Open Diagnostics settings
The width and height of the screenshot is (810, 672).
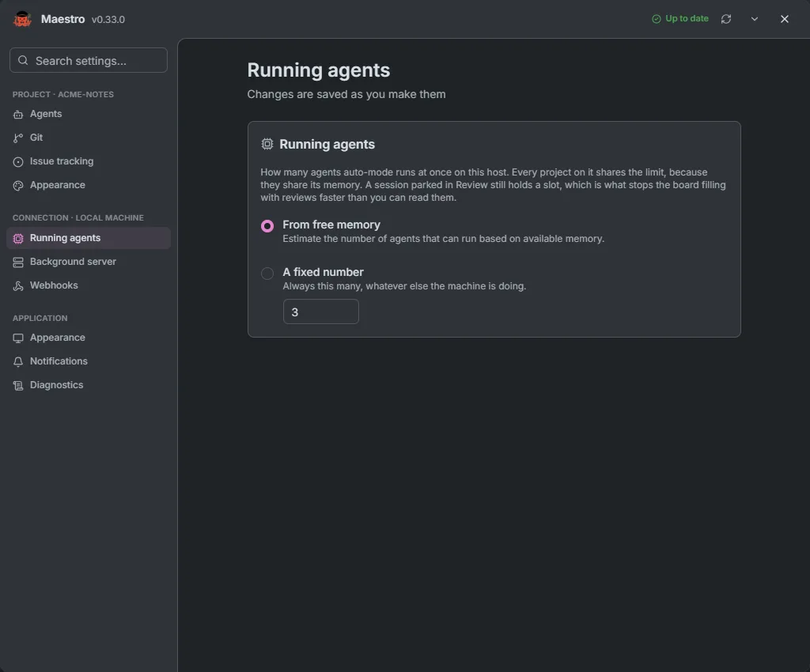pyautogui.click(x=89, y=385)
